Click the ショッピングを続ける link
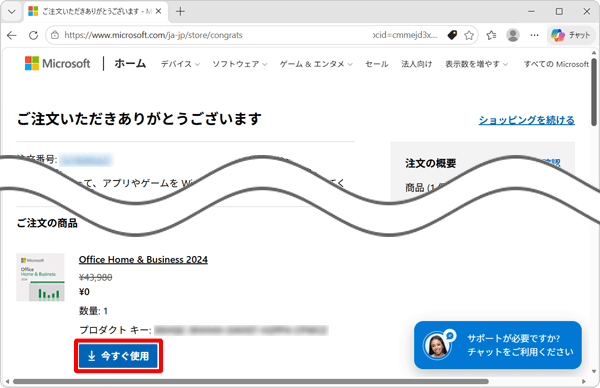Image resolution: width=600 pixels, height=388 pixels. click(527, 120)
